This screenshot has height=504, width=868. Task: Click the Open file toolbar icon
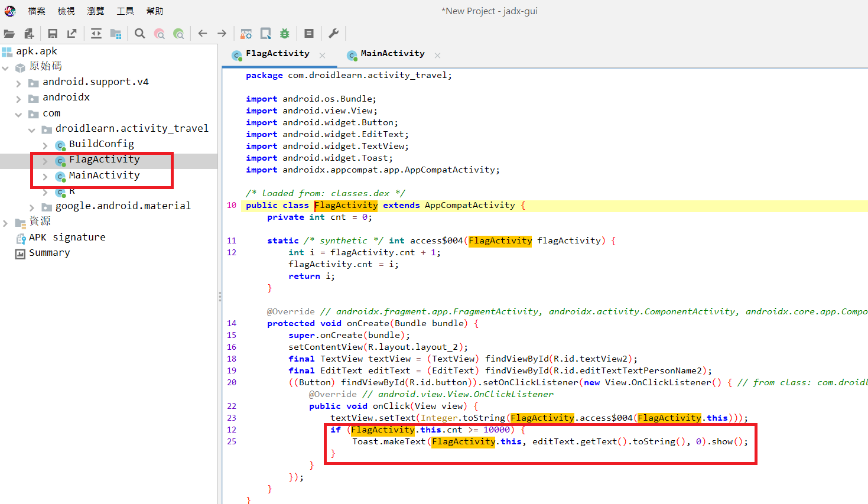pyautogui.click(x=9, y=34)
